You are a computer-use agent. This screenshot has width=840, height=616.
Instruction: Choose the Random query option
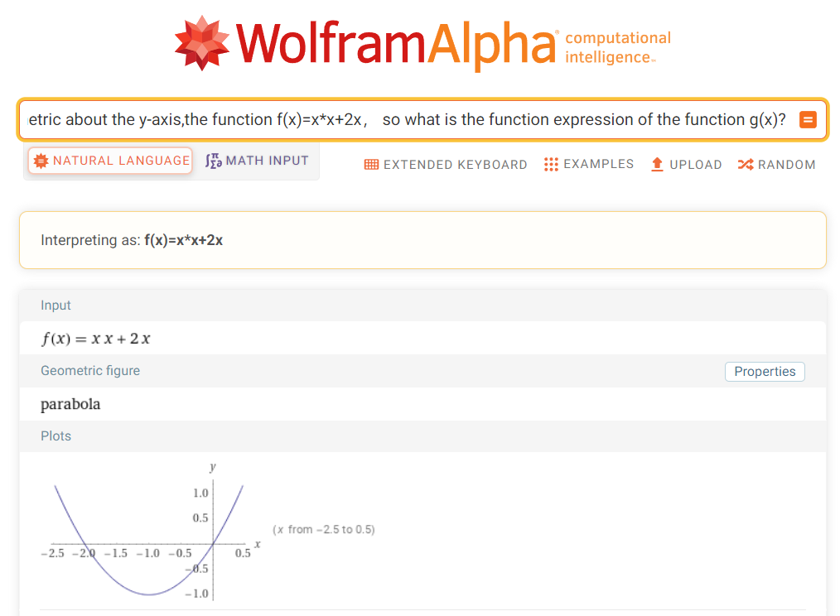pos(776,164)
